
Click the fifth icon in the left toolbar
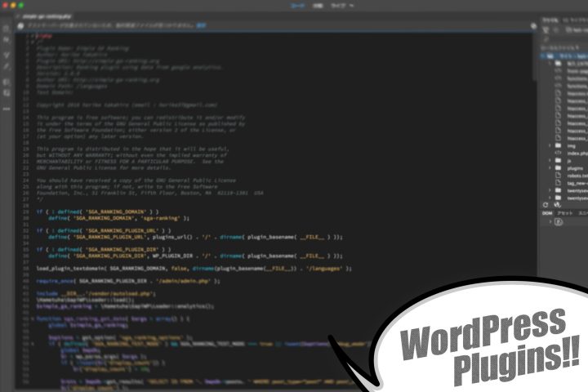(7, 82)
